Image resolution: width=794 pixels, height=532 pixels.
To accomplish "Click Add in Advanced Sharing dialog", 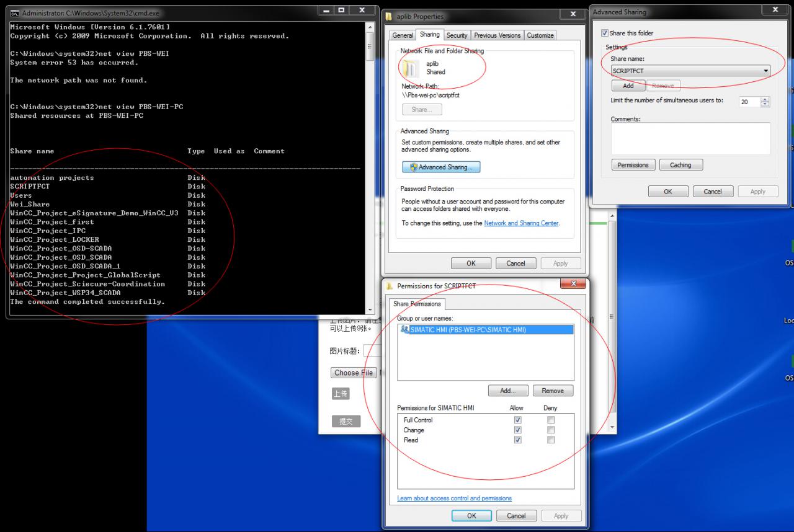I will tap(628, 86).
